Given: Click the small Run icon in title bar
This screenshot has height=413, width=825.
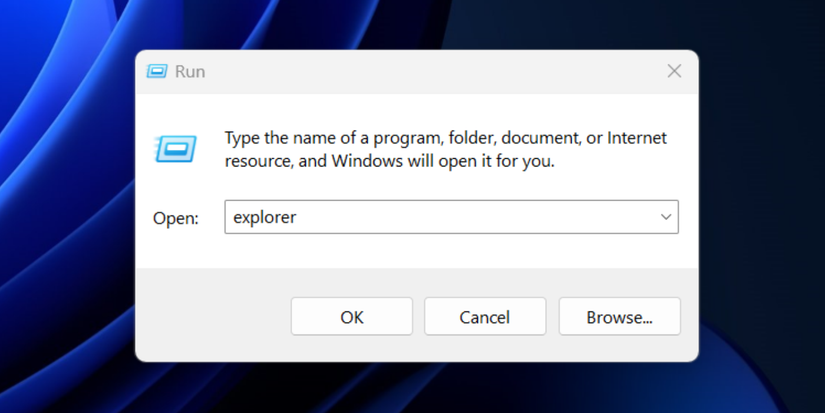Looking at the screenshot, I should [157, 71].
